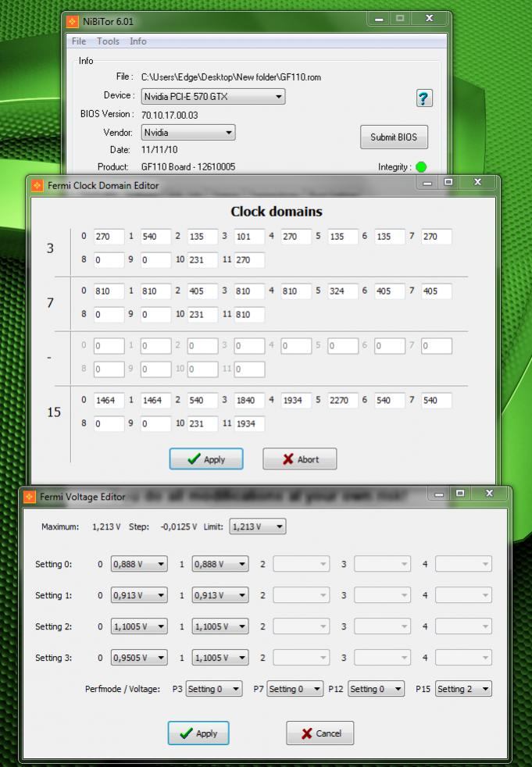Open the Tools menu
Viewport: 532px width, 767px height.
click(108, 41)
